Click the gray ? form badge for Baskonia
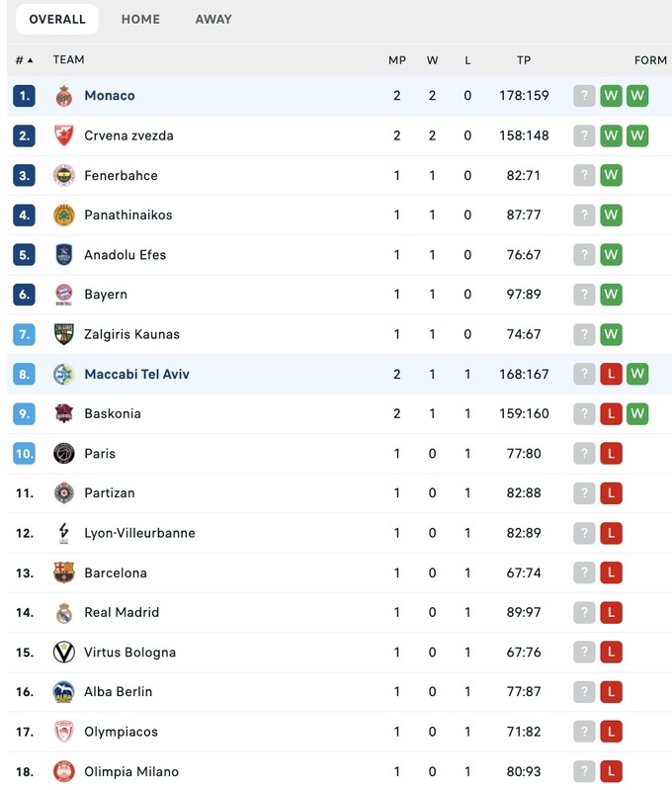 pyautogui.click(x=585, y=413)
